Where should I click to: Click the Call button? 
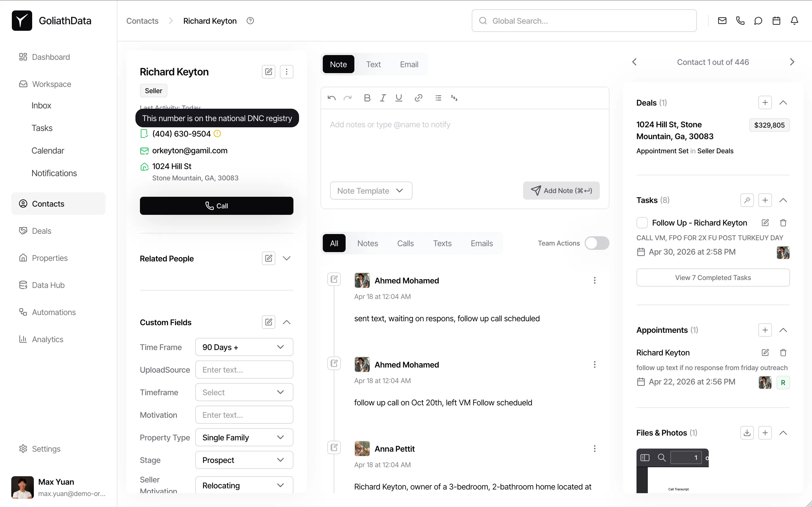[x=216, y=206]
